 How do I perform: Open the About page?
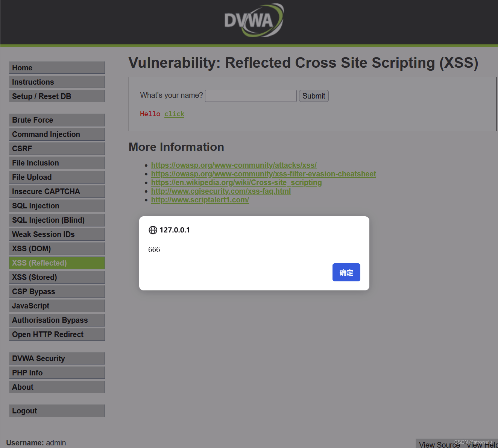(57, 387)
